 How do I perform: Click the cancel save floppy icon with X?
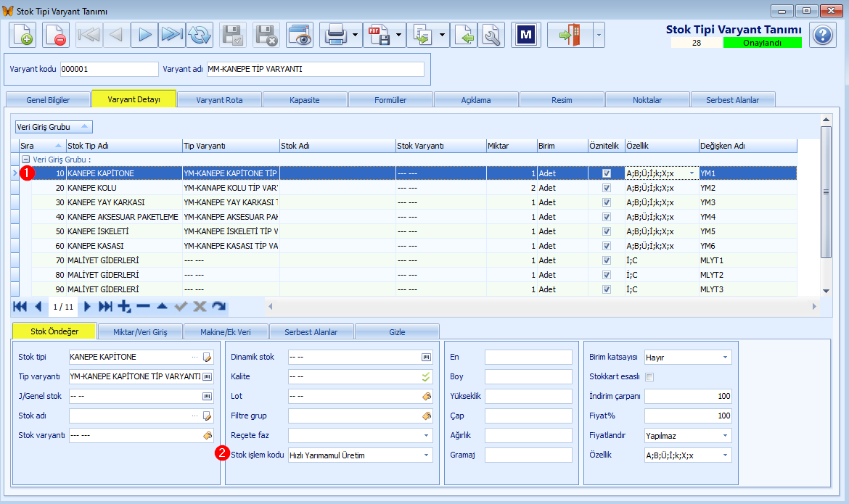pos(266,36)
